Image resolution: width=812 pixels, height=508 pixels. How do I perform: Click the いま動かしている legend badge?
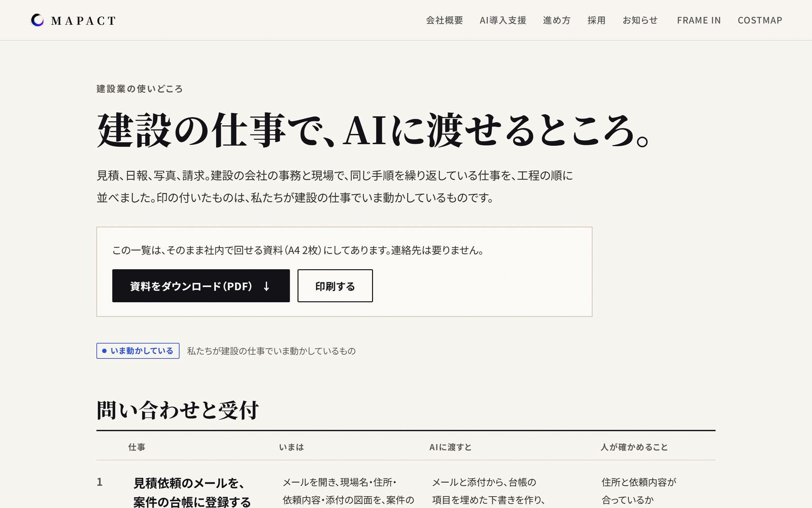(138, 351)
